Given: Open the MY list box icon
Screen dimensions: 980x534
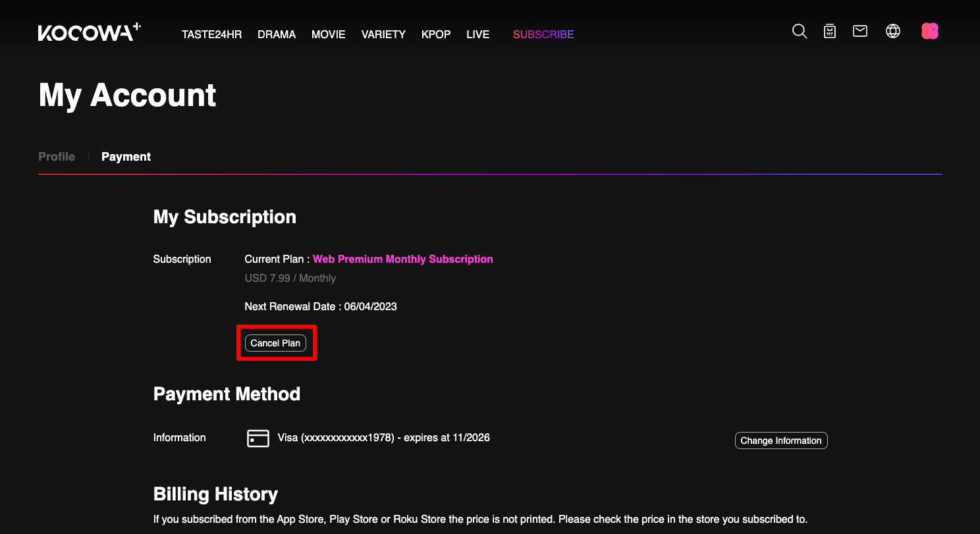Looking at the screenshot, I should coord(830,32).
